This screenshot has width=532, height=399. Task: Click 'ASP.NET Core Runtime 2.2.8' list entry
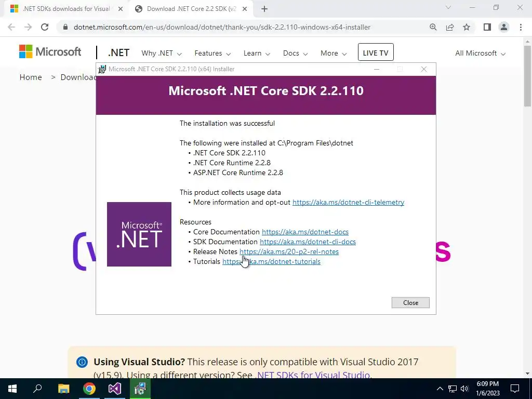[x=238, y=172]
